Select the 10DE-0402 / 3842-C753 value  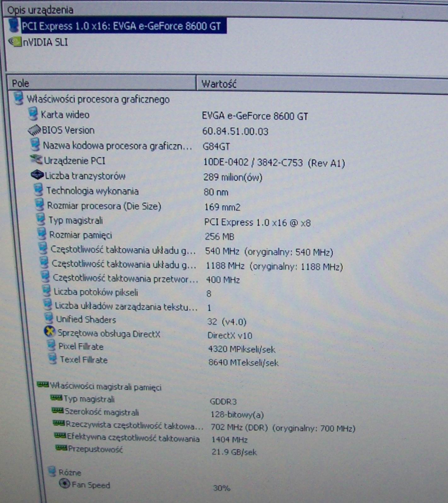(274, 163)
